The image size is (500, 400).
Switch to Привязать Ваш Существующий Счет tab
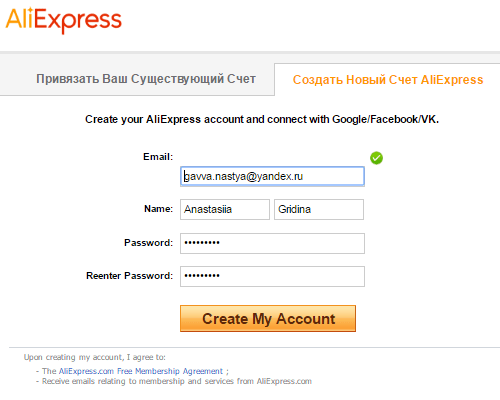tap(146, 79)
